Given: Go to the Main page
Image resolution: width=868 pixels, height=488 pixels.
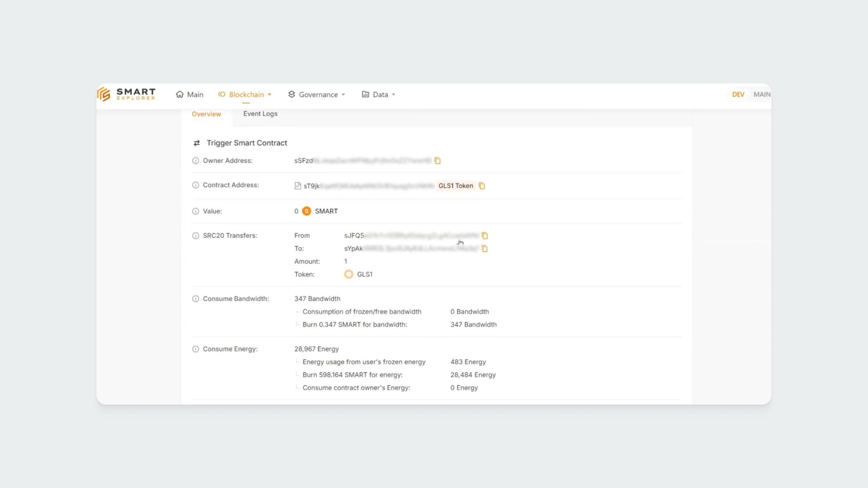Looking at the screenshot, I should point(190,95).
